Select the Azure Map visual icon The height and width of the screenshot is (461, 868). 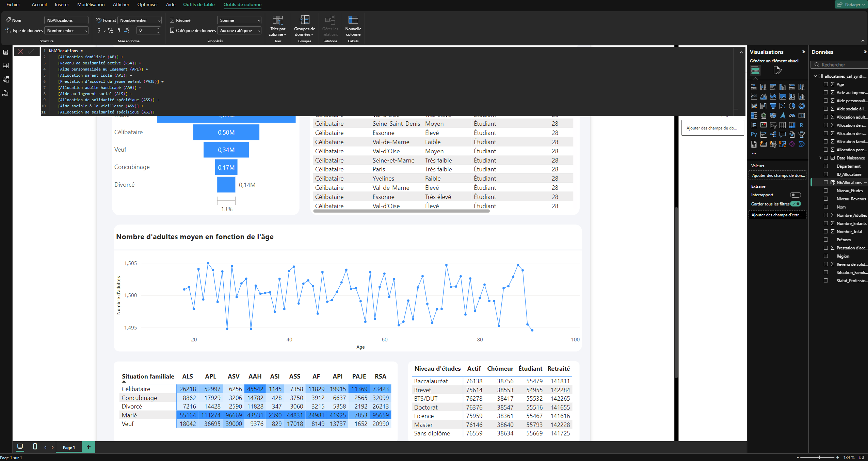pyautogui.click(x=783, y=116)
